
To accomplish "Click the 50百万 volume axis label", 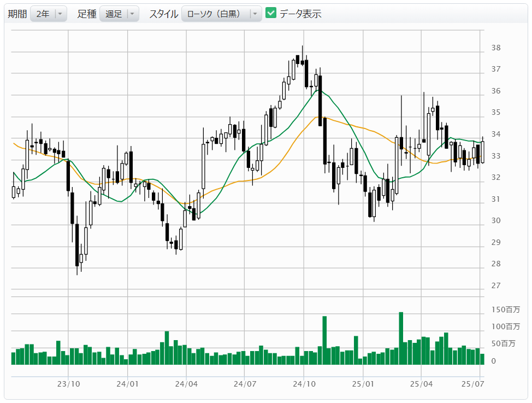I will 504,343.
